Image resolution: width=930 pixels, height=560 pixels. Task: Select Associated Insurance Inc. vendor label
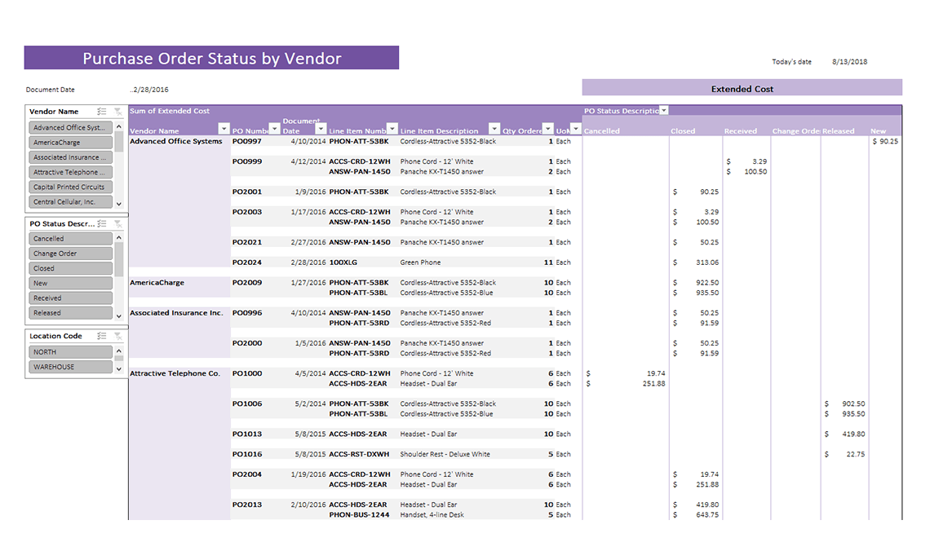coord(177,313)
